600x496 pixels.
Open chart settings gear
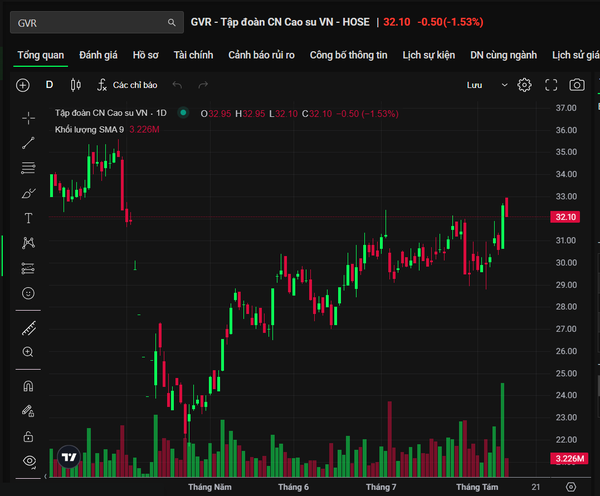(524, 85)
